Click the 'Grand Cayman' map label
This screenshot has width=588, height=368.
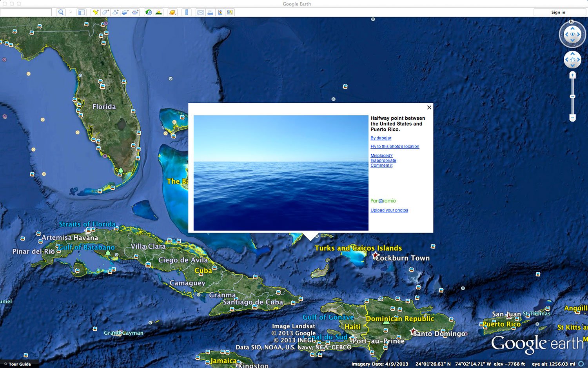[x=123, y=333]
